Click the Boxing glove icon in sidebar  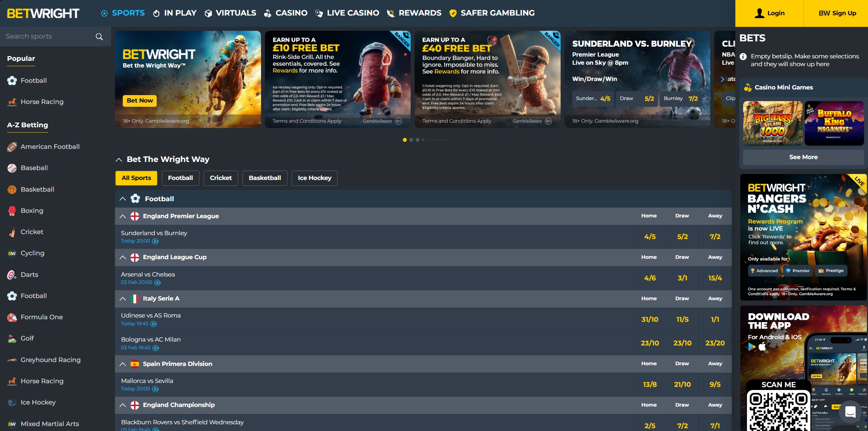click(x=12, y=211)
